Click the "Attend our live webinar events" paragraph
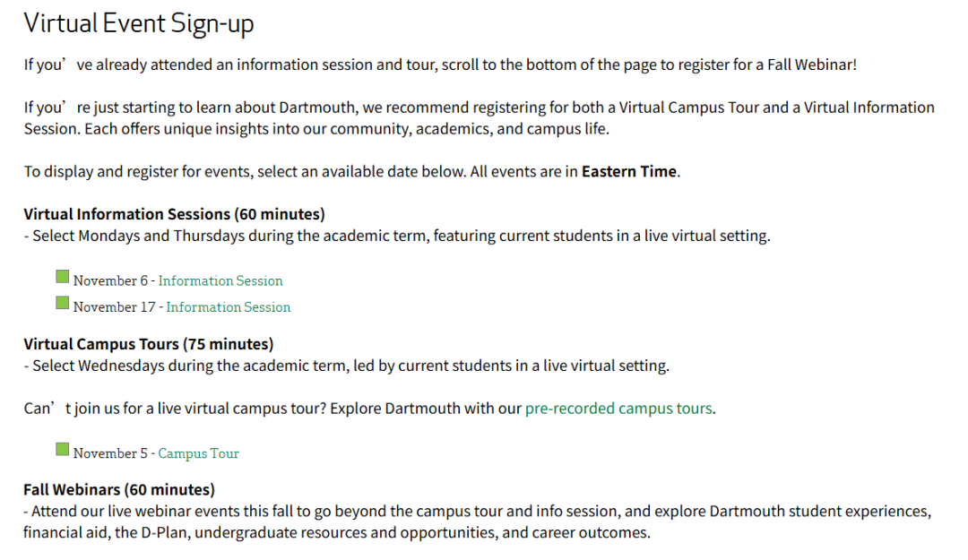 click(477, 521)
